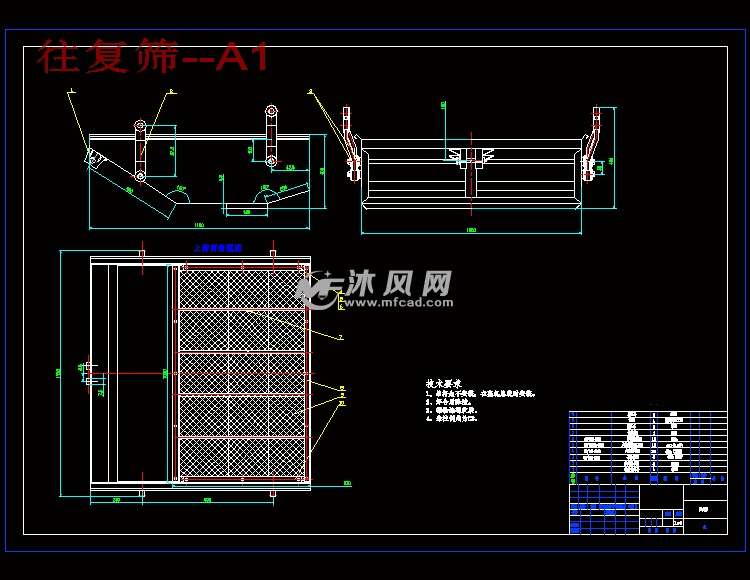Click the blue view label above the screen mesh
Image resolution: width=750 pixels, height=580 pixels.
click(218, 248)
